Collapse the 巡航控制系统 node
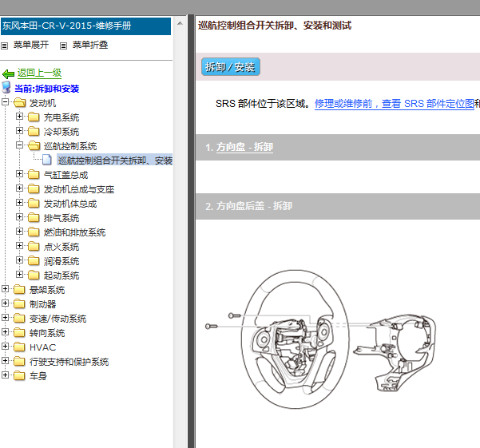Viewport: 480px width, 448px height. [19, 145]
